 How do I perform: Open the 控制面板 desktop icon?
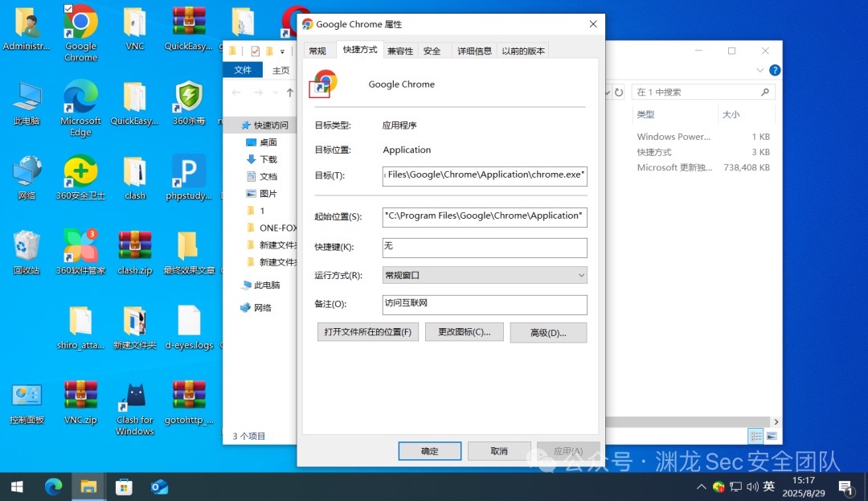pos(27,403)
